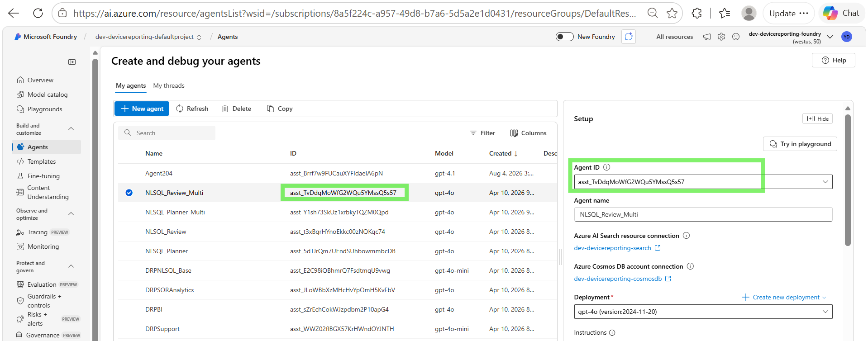Sort the table by Created column
The height and width of the screenshot is (341, 868).
point(503,153)
